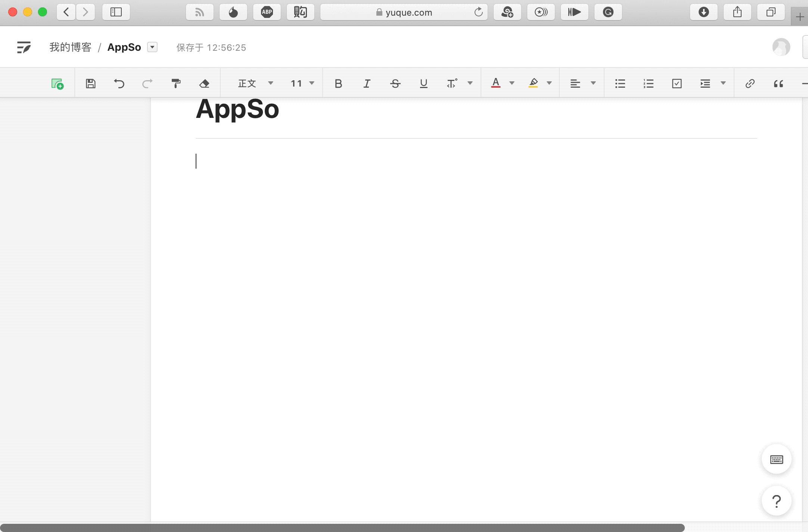Viewport: 808px width, 532px height.
Task: Insert a task checkbox list
Action: [x=677, y=84]
